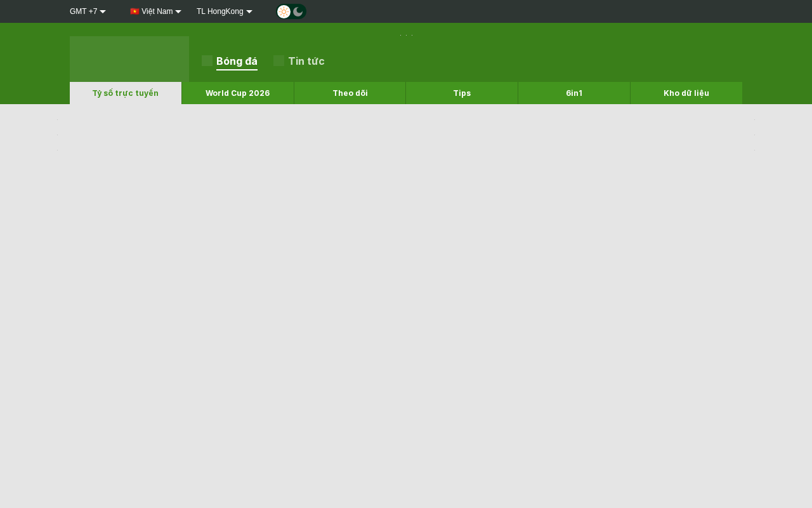The image size is (812, 508).
Task: Open the GMT +7 timezone dropdown
Action: [88, 11]
